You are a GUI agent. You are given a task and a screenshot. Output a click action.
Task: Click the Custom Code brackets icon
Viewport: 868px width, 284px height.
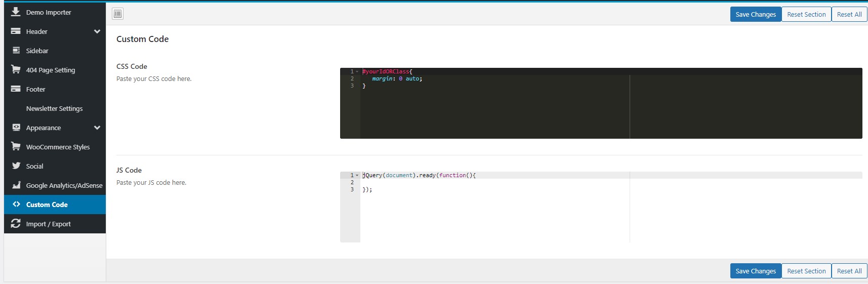pyautogui.click(x=16, y=204)
